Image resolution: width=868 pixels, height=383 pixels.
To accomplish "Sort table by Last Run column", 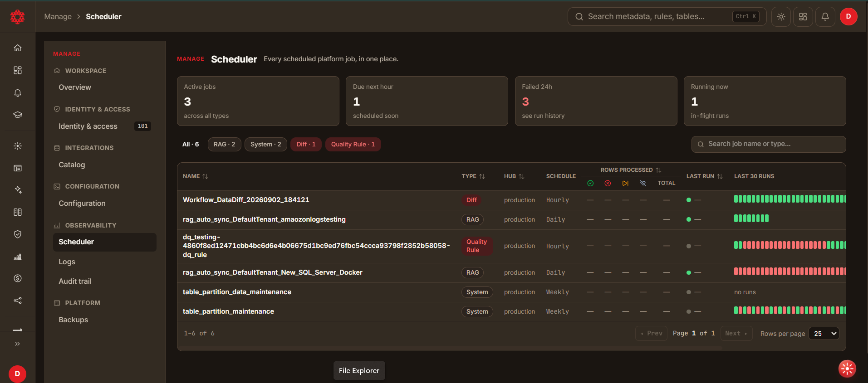I will [x=704, y=176].
